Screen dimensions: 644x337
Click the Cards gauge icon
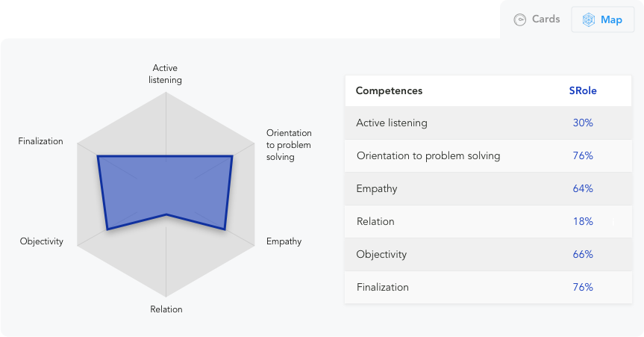tap(520, 19)
